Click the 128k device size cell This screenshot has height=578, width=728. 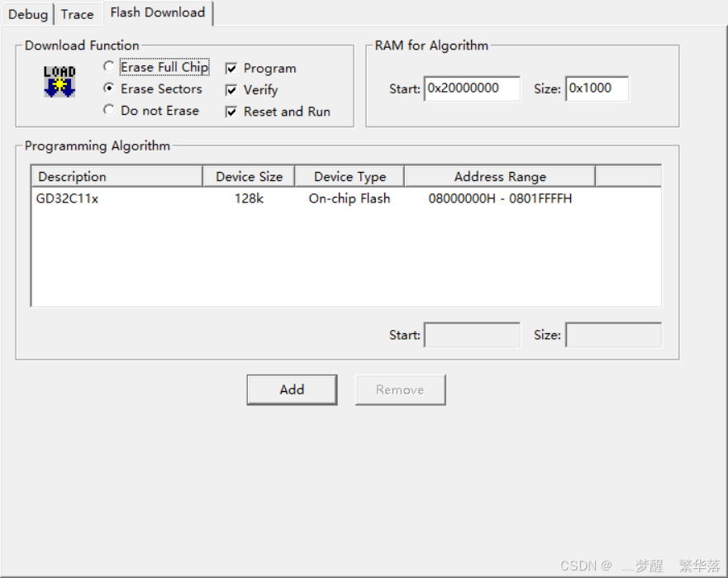click(x=249, y=198)
